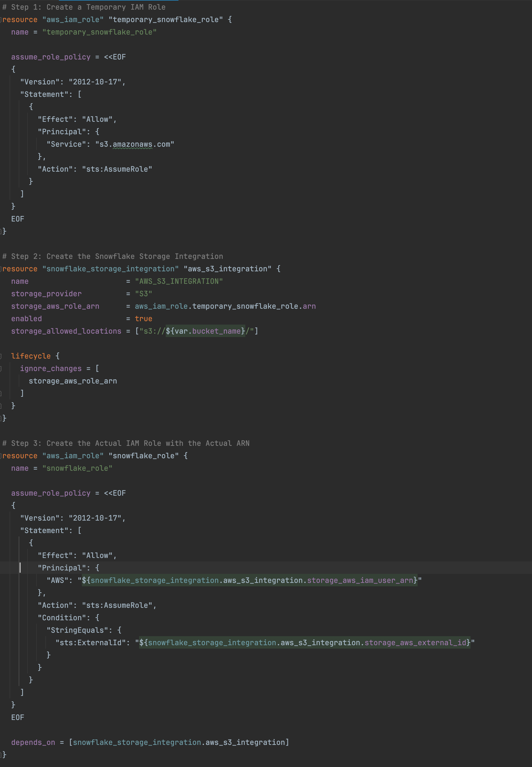The width and height of the screenshot is (532, 767).
Task: Click "bucket_name" in the s3 location string
Action: (216, 331)
